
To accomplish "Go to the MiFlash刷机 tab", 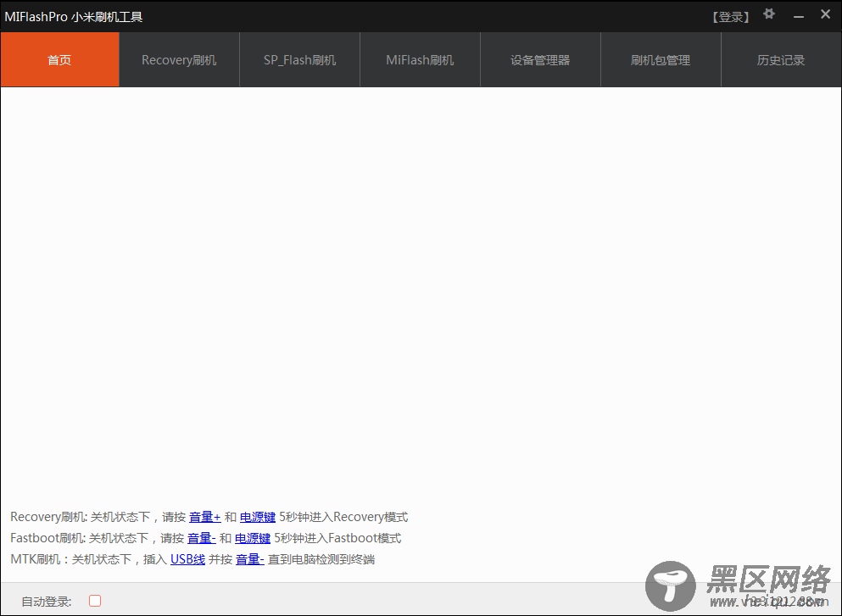I will (x=420, y=59).
